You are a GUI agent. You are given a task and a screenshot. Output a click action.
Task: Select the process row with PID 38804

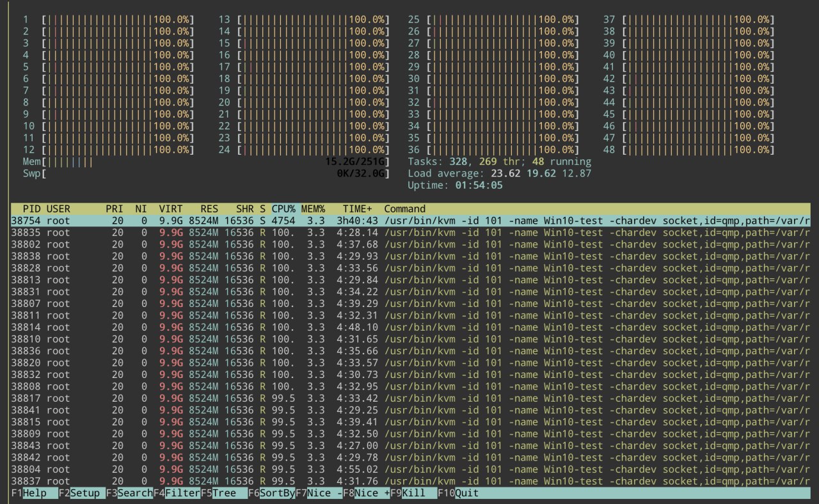point(410,469)
